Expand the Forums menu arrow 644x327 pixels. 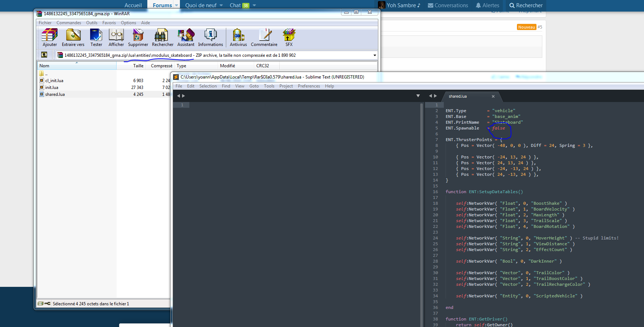(177, 5)
